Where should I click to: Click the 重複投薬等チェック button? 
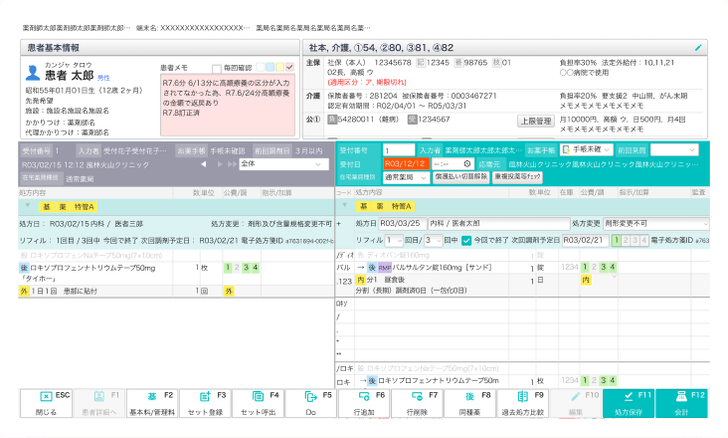point(518,177)
